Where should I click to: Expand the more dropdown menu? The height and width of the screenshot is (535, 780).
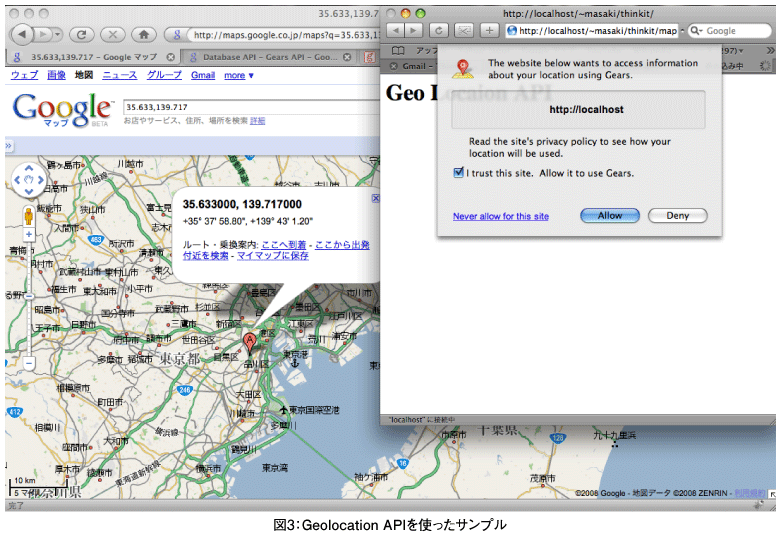coord(239,75)
